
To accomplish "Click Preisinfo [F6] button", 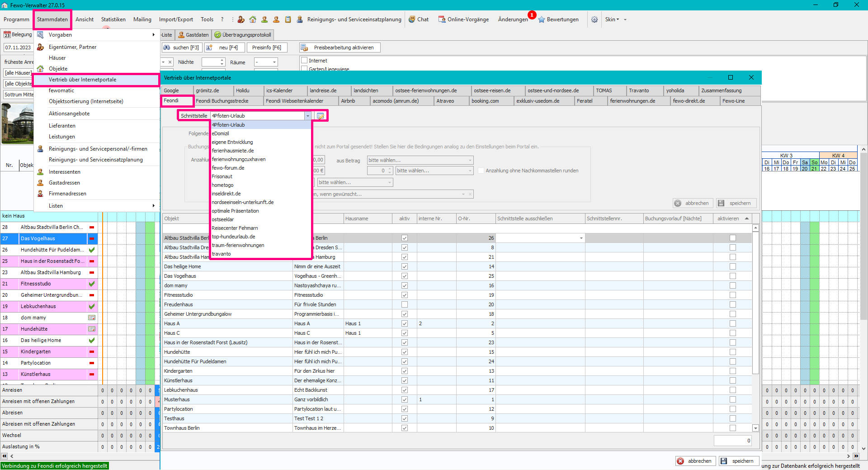I will tap(266, 47).
